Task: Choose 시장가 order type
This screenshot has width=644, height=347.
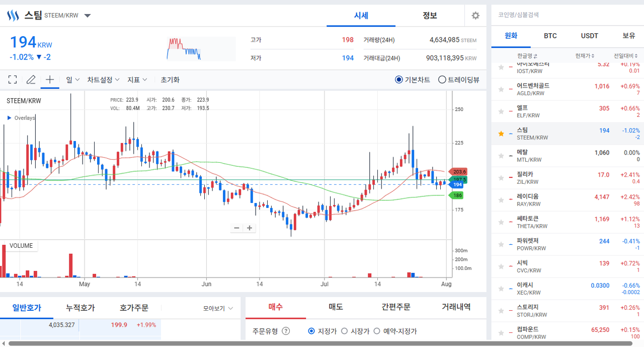Action: pos(344,331)
